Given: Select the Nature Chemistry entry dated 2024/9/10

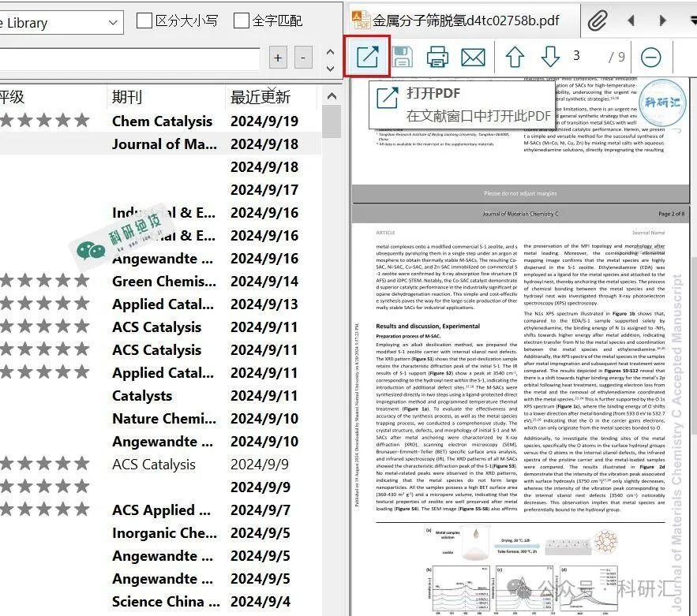Looking at the screenshot, I should coord(163,418).
